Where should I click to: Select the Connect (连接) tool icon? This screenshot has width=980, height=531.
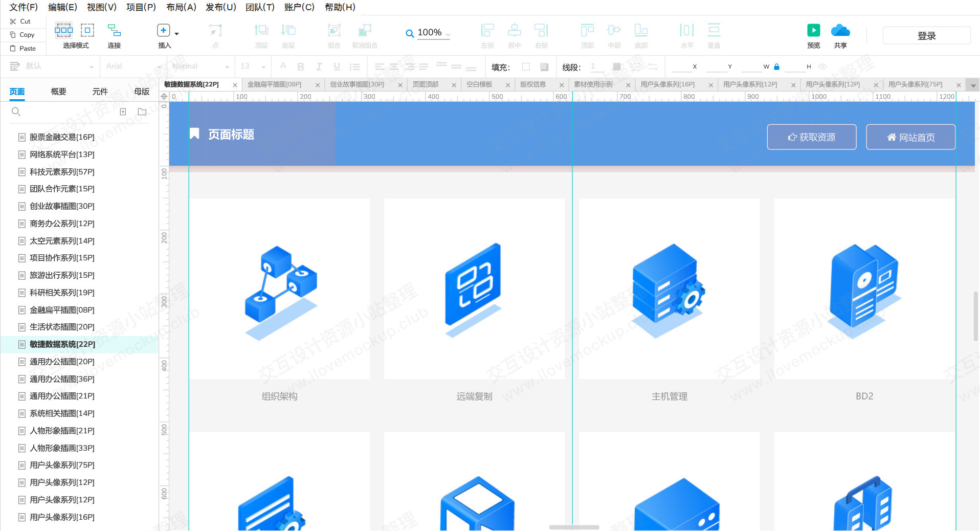pyautogui.click(x=114, y=30)
